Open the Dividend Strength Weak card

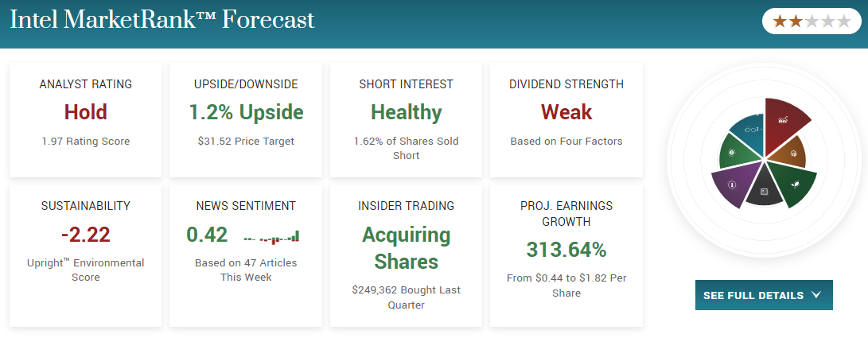point(566,119)
